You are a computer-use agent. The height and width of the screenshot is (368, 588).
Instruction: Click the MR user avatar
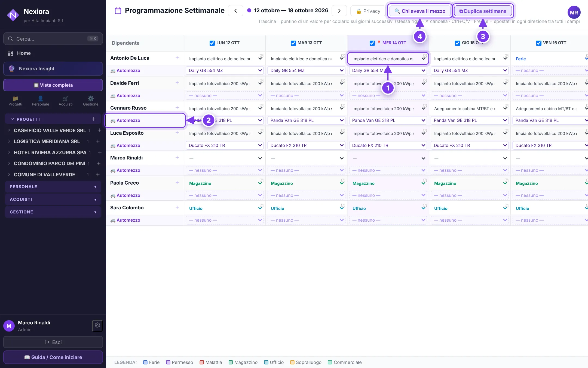coord(574,13)
